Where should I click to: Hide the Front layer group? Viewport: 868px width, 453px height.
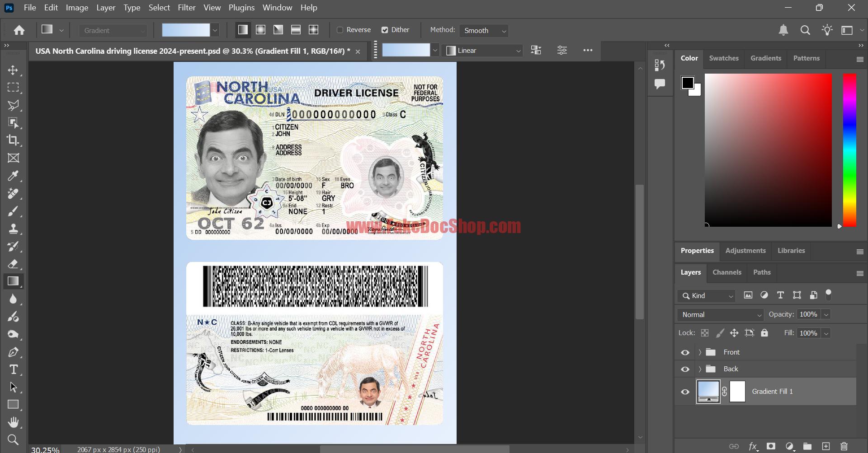click(x=685, y=352)
